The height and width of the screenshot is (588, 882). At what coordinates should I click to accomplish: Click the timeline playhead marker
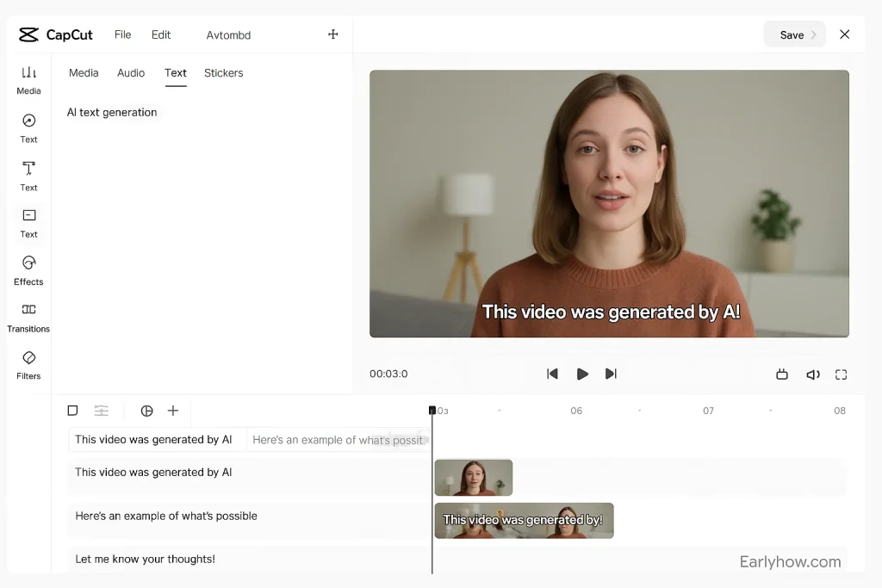(432, 411)
